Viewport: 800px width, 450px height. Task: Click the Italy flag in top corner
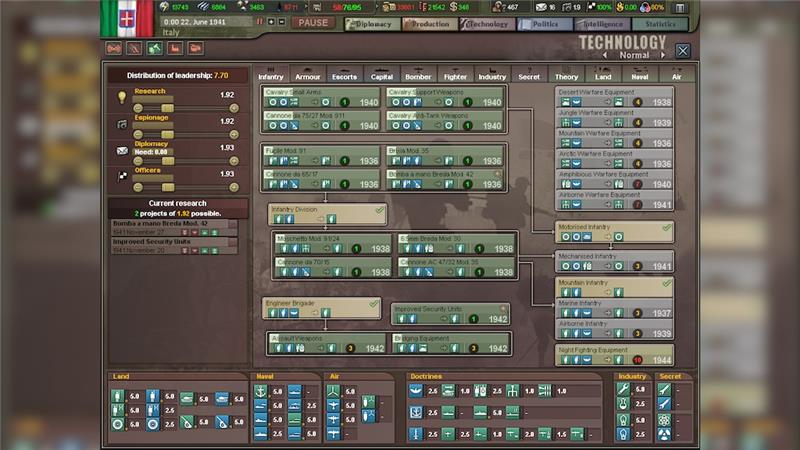pos(128,18)
